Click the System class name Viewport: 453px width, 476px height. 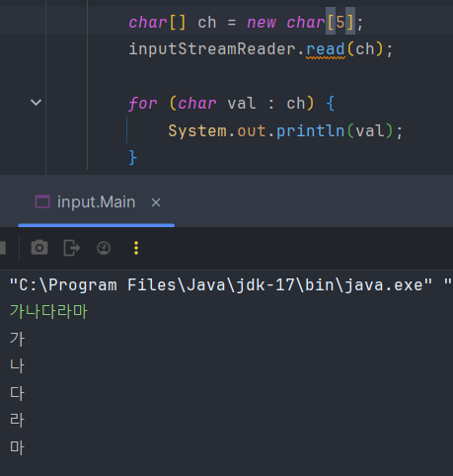(x=197, y=130)
